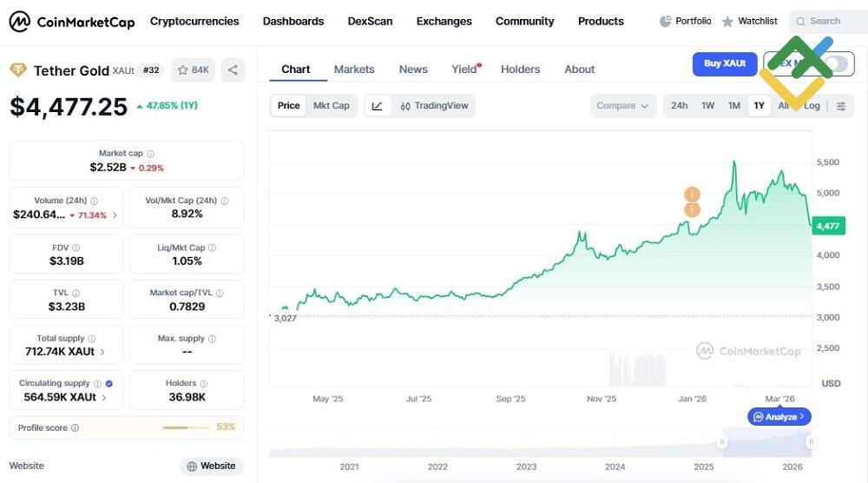Toggle Log scale on chart
The height and width of the screenshot is (483, 868).
coord(812,106)
